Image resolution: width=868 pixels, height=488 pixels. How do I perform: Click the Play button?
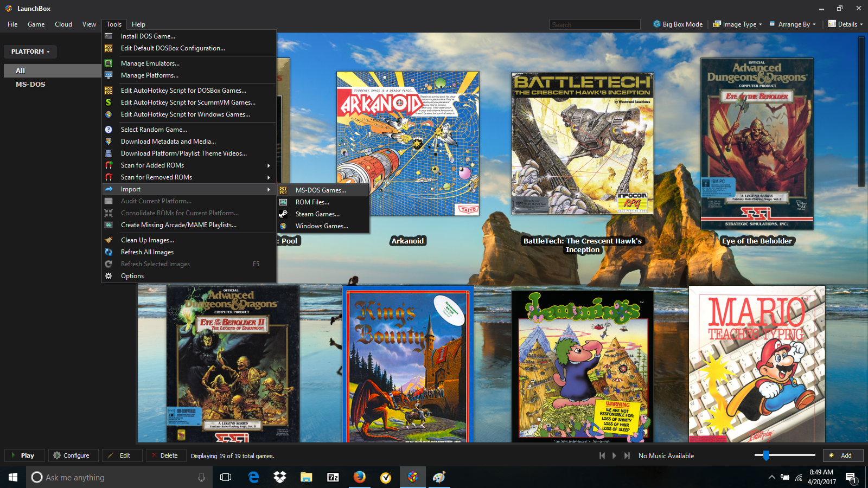[x=24, y=455]
